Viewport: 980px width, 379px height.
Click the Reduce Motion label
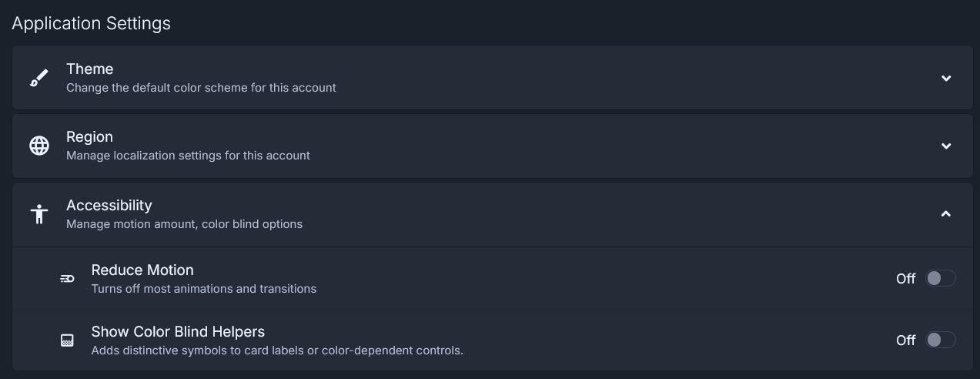pyautogui.click(x=142, y=270)
